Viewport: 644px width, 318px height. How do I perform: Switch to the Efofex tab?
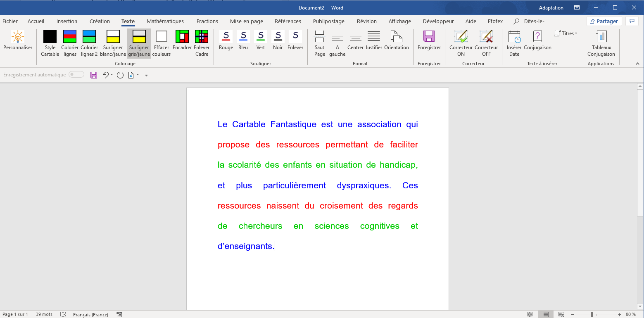click(x=495, y=21)
